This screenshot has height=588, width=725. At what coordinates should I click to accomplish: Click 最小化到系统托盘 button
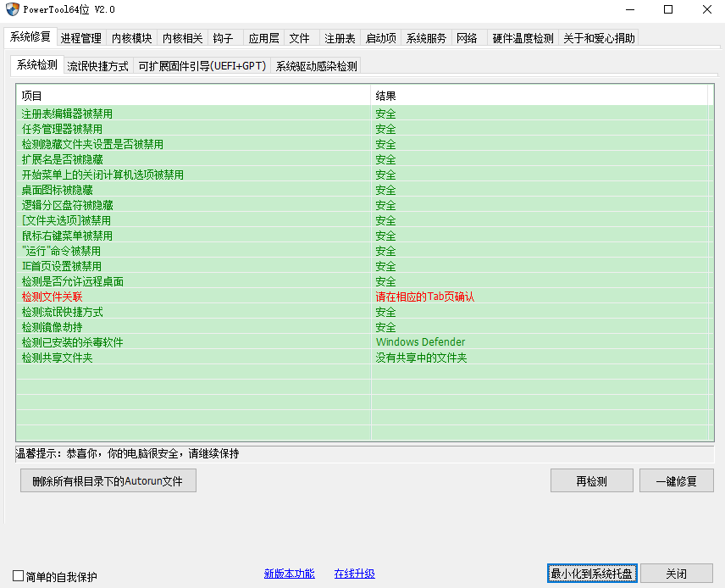pyautogui.click(x=592, y=574)
